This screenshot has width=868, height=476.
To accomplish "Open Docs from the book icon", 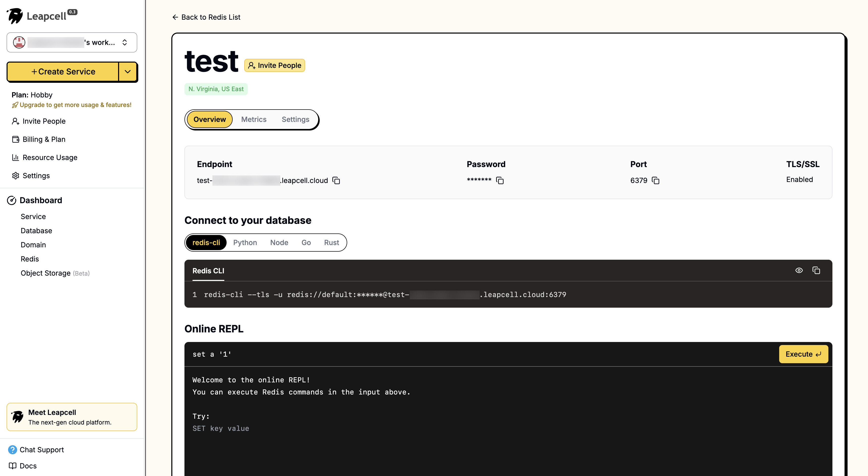I will (12, 466).
